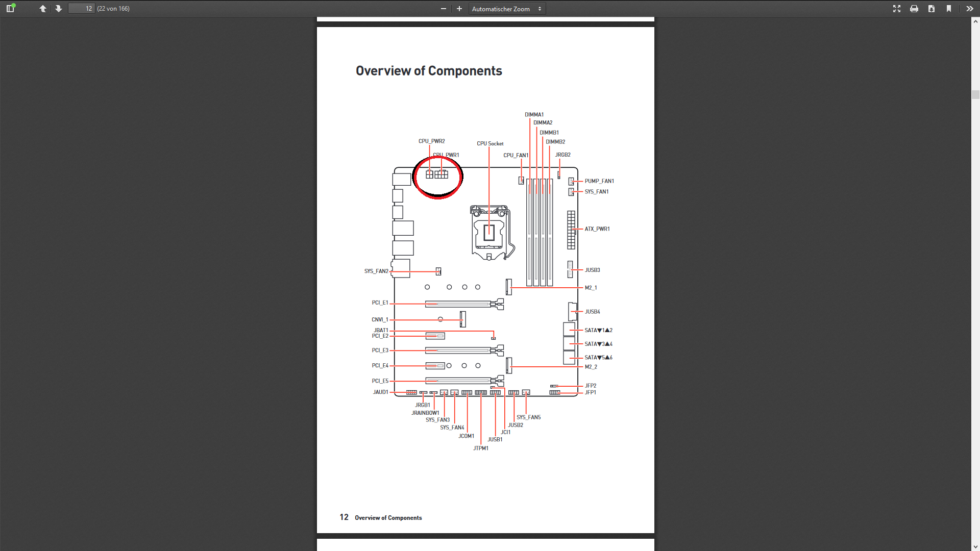
Task: Click the scrollbar down arrow
Action: click(975, 546)
